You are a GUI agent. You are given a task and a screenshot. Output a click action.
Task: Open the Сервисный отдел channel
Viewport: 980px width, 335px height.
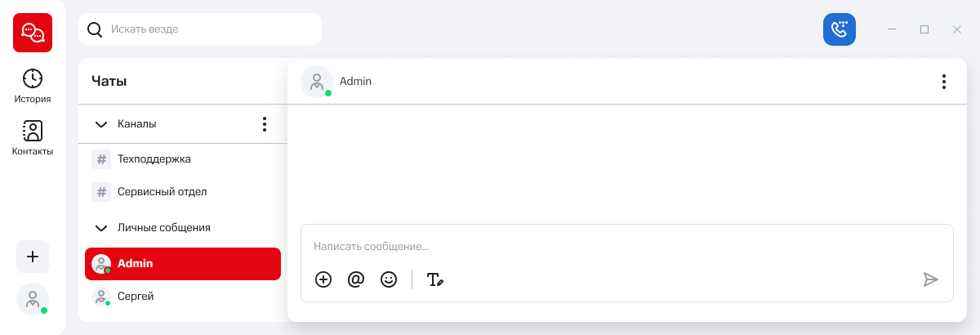coord(162,192)
